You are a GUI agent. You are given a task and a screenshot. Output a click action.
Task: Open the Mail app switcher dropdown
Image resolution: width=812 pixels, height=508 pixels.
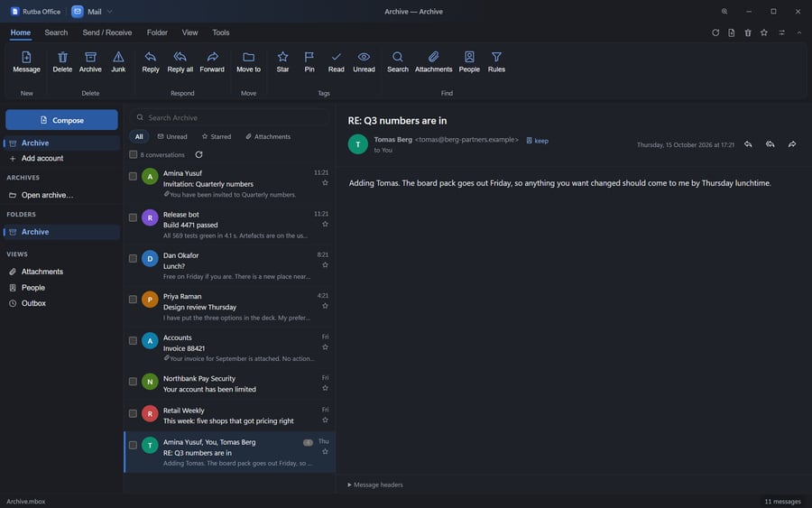[93, 12]
